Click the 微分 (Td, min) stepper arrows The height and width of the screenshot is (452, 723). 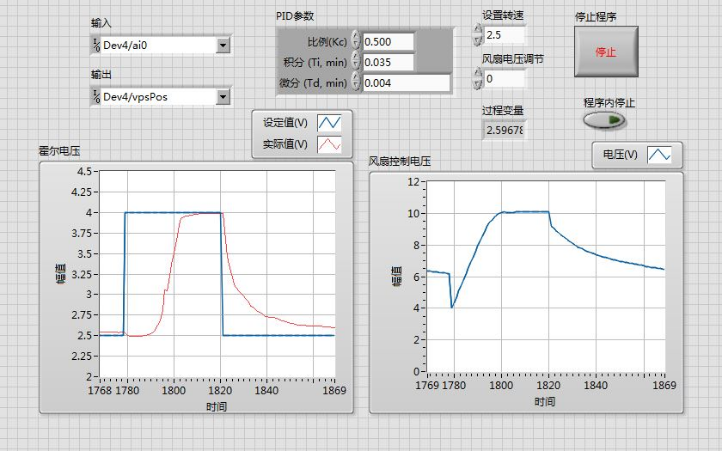[356, 83]
